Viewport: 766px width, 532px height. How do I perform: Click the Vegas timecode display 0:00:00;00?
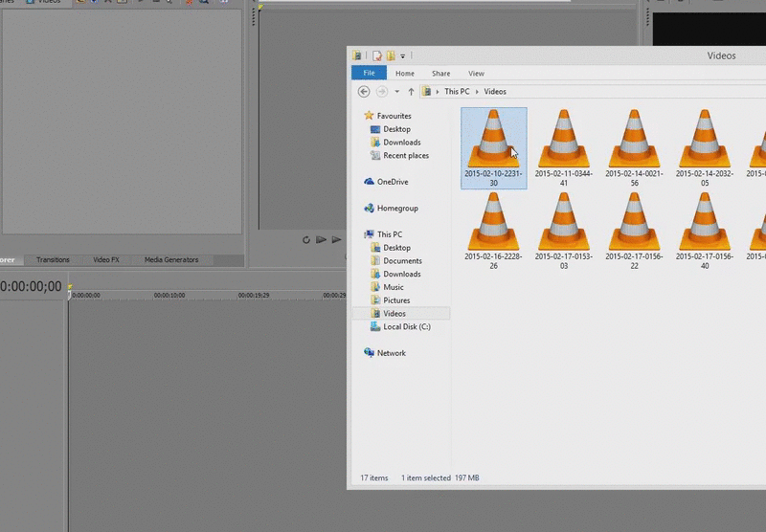[x=31, y=286]
